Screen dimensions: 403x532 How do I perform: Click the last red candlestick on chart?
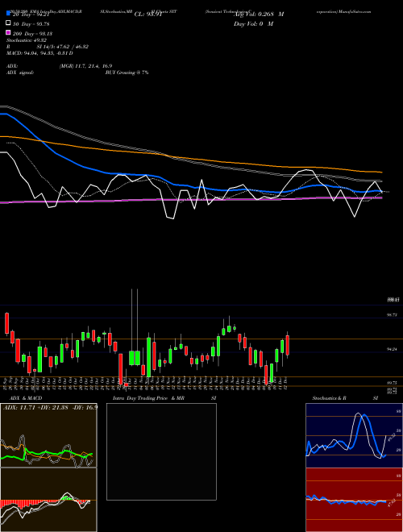[287, 345]
